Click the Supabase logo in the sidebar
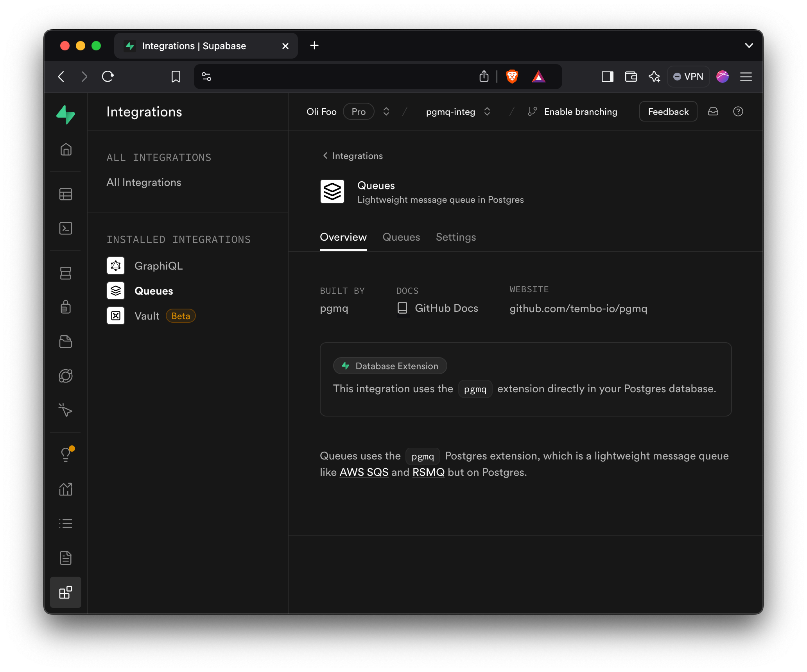The image size is (807, 672). pyautogui.click(x=66, y=114)
